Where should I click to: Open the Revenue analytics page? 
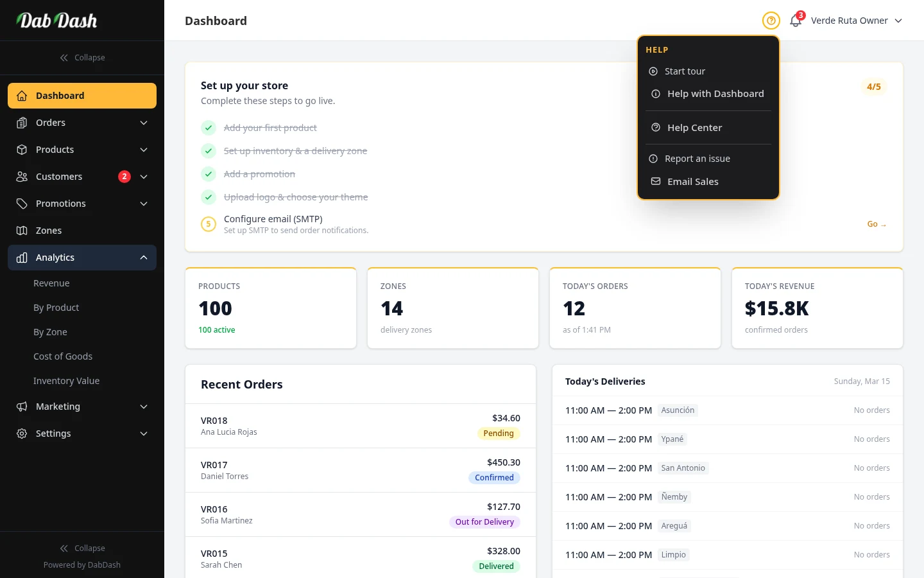tap(51, 283)
